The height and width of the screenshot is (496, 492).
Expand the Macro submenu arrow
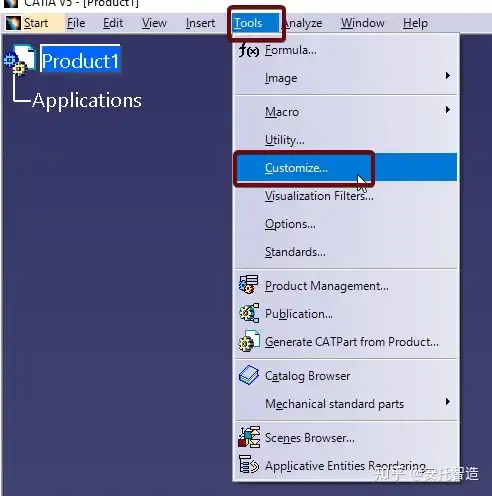(x=448, y=110)
